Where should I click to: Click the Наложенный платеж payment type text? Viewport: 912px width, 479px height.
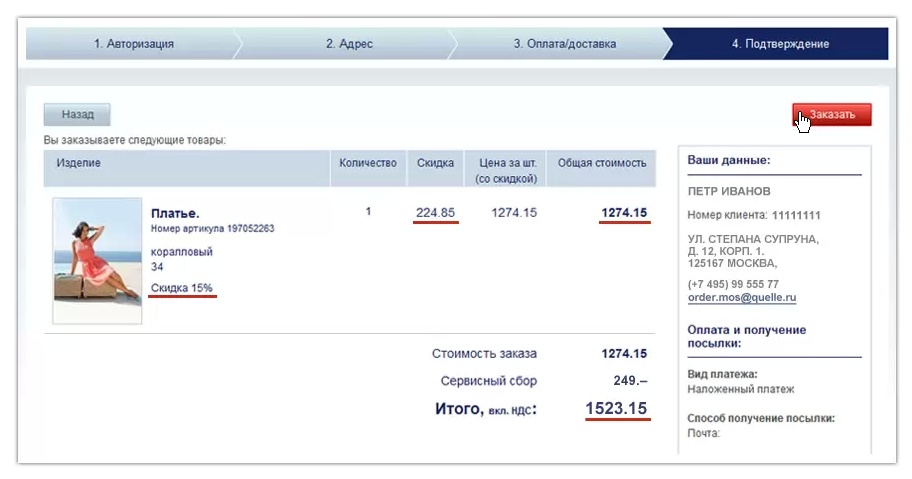point(741,389)
